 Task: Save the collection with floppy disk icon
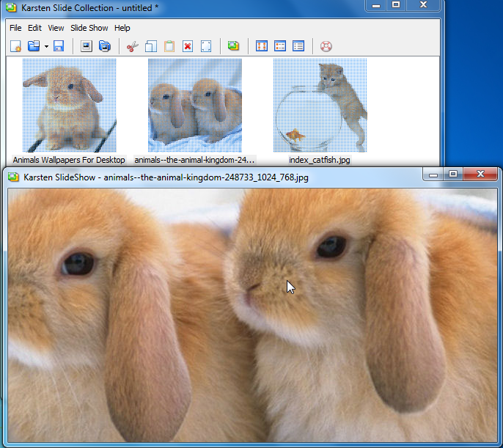[59, 46]
